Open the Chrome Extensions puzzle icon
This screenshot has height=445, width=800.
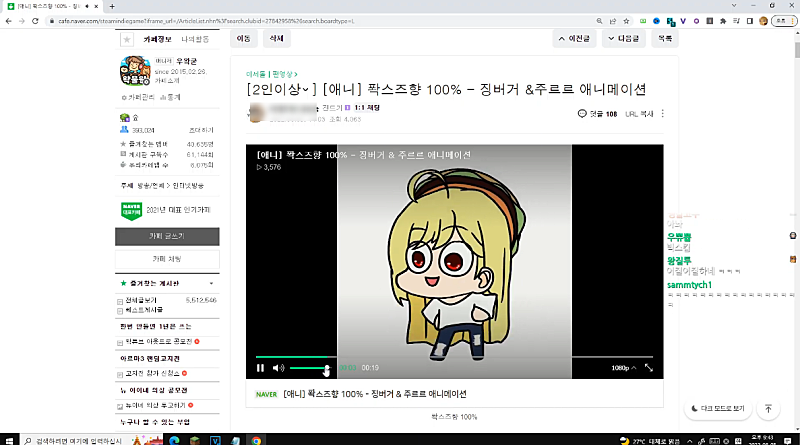[x=723, y=21]
